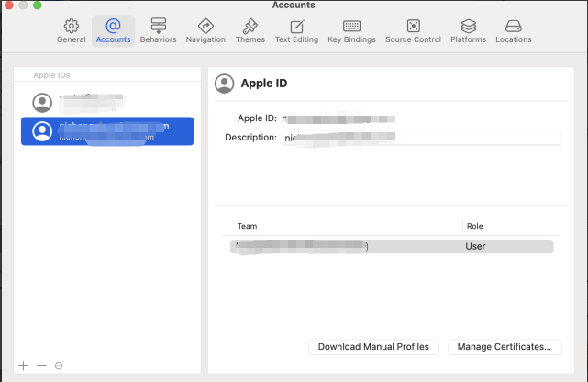Open the Behaviors preferences tab
This screenshot has height=382, width=588.
pyautogui.click(x=158, y=31)
